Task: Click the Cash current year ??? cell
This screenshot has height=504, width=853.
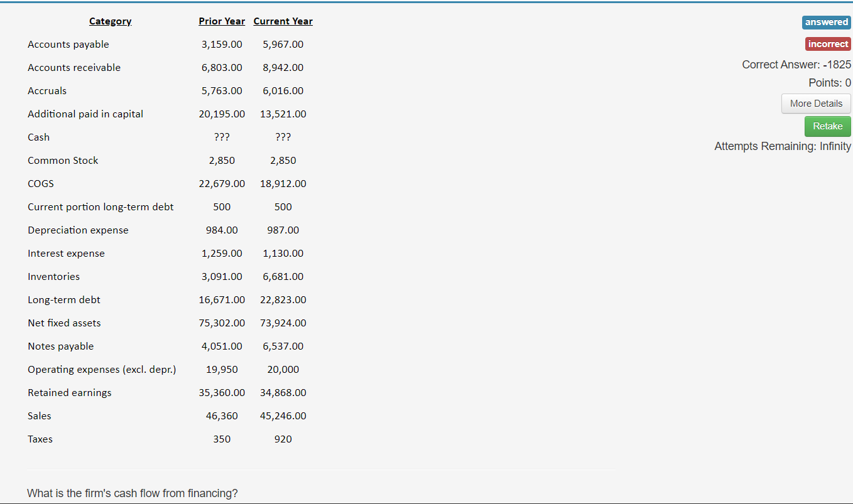Action: 283,137
